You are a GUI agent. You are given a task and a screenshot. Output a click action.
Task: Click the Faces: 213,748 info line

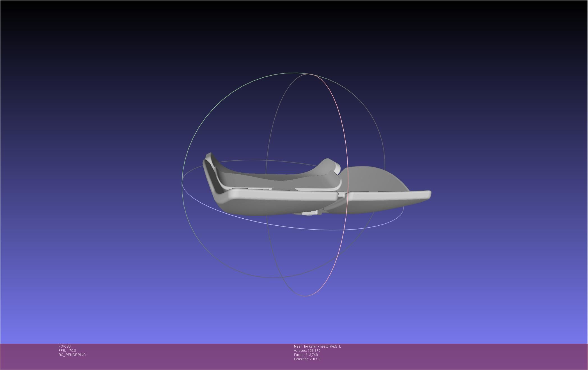[x=306, y=355]
